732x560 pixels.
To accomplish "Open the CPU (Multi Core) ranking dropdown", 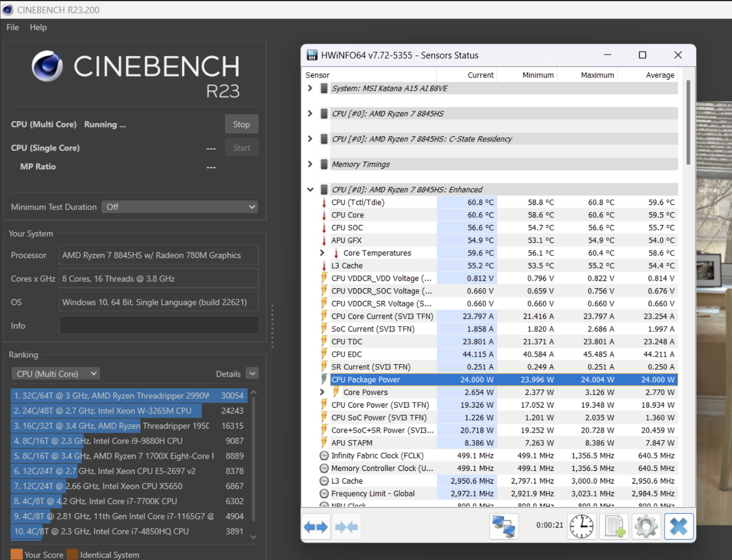I will click(x=56, y=374).
